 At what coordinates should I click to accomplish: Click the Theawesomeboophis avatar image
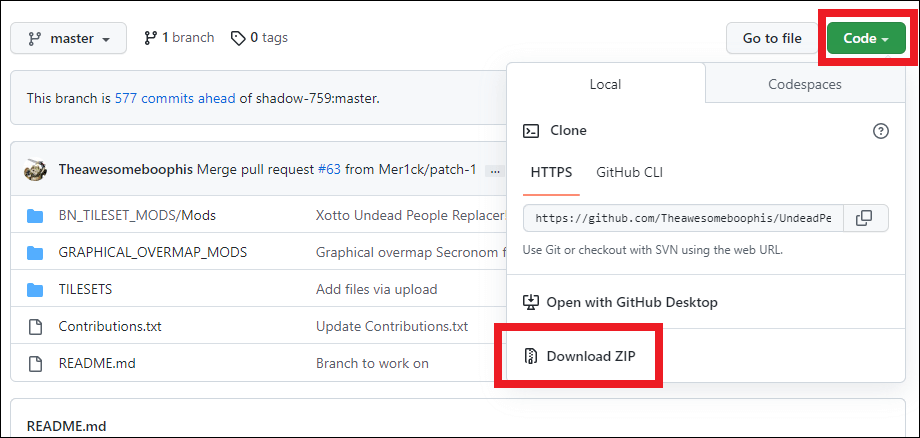coord(35,169)
